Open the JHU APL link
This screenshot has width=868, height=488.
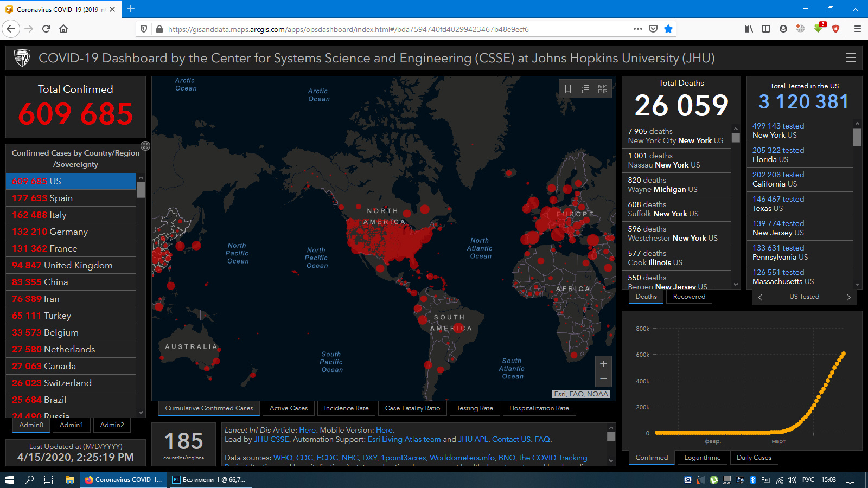point(473,439)
